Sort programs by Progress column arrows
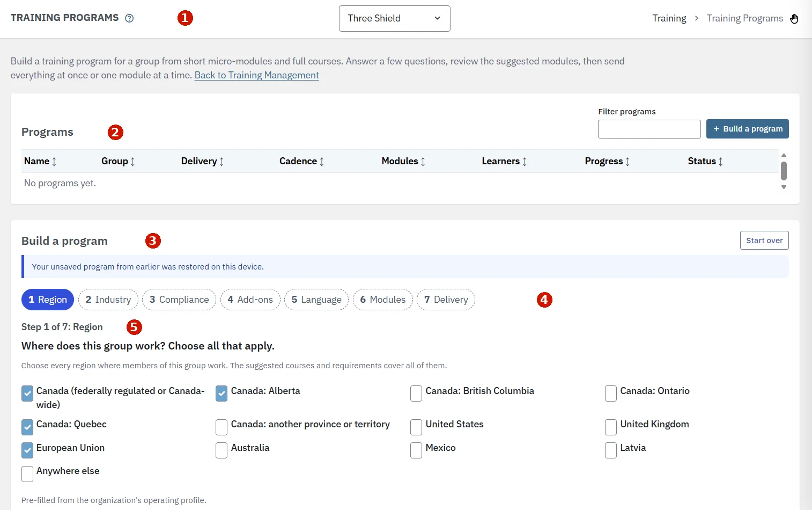The image size is (812, 510). coord(628,162)
